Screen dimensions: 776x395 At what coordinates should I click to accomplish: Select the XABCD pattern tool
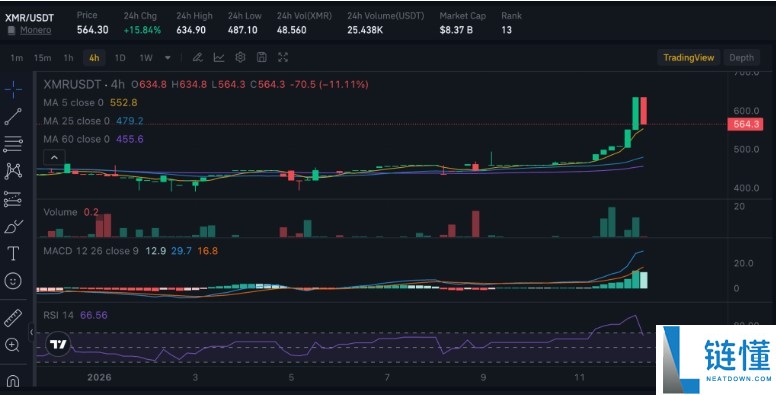[x=13, y=171]
